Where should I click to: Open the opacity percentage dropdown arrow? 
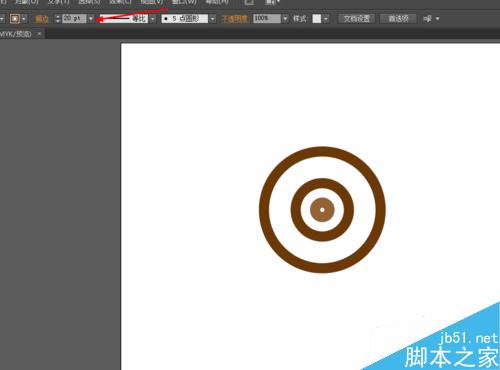[285, 19]
